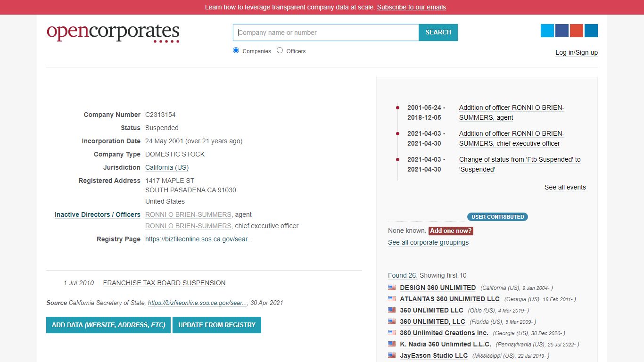This screenshot has width=644, height=362.
Task: Click US flag beside ATLANTAS 360 UNLIMITED LLC
Action: (x=392, y=298)
